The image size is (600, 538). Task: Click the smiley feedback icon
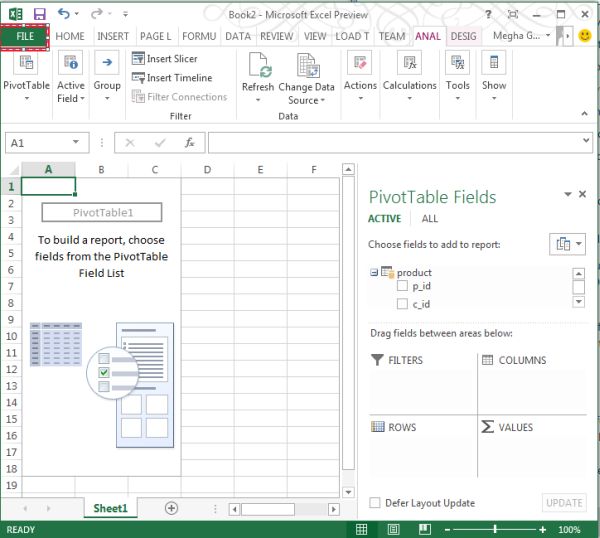point(585,36)
